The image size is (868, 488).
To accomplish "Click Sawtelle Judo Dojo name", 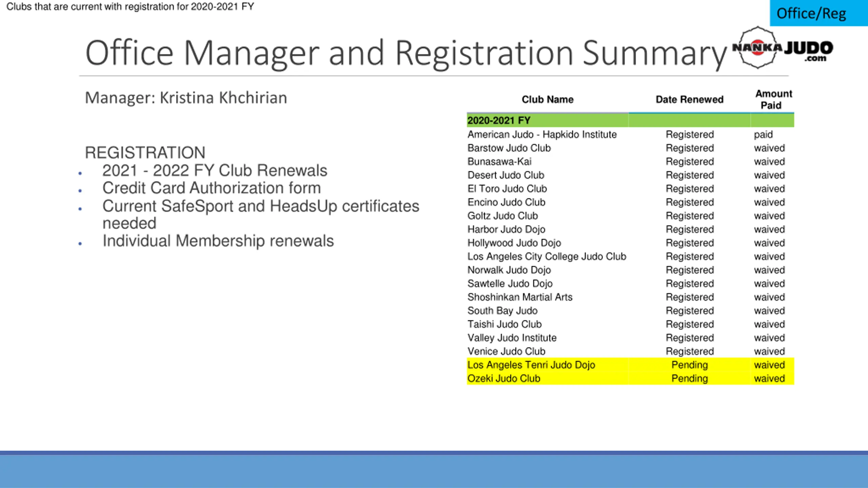I will point(510,284).
